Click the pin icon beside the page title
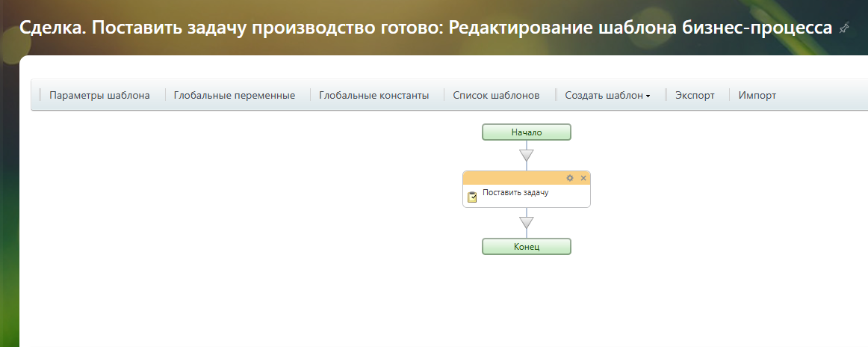This screenshot has height=347, width=868. 844,28
